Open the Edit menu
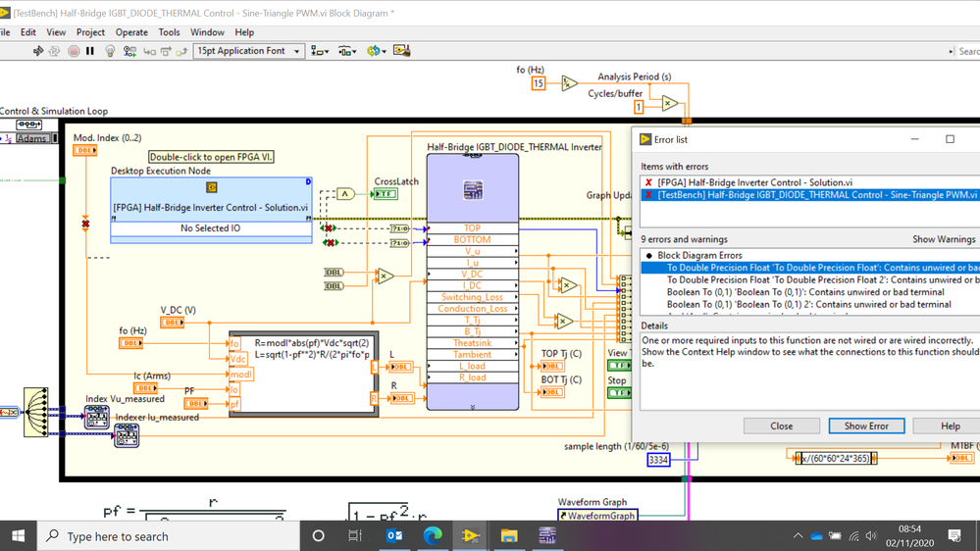Screen dimensions: 980x551 [28, 32]
